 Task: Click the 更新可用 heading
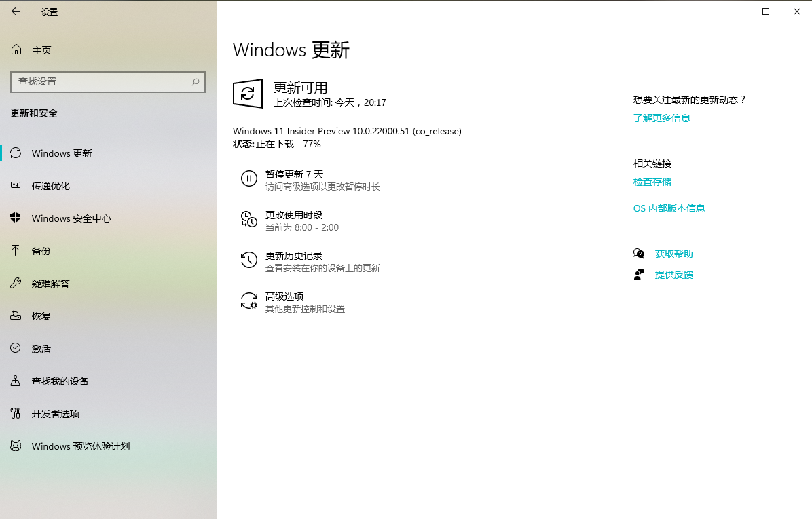click(300, 88)
